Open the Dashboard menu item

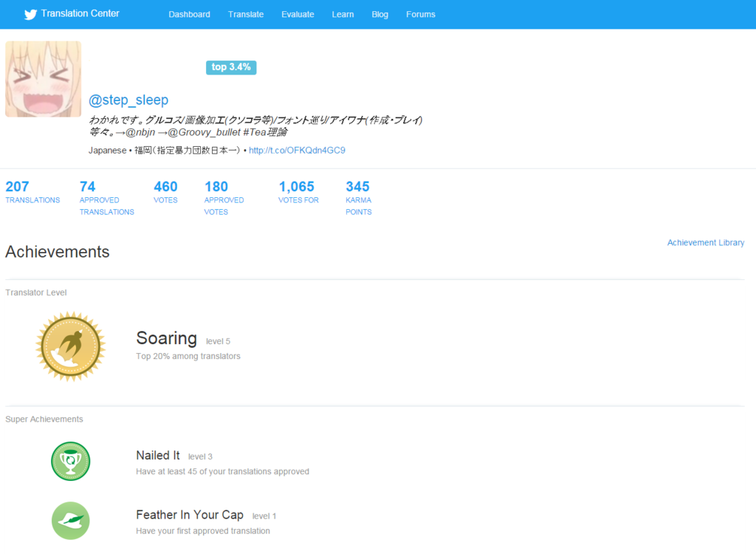tap(189, 15)
